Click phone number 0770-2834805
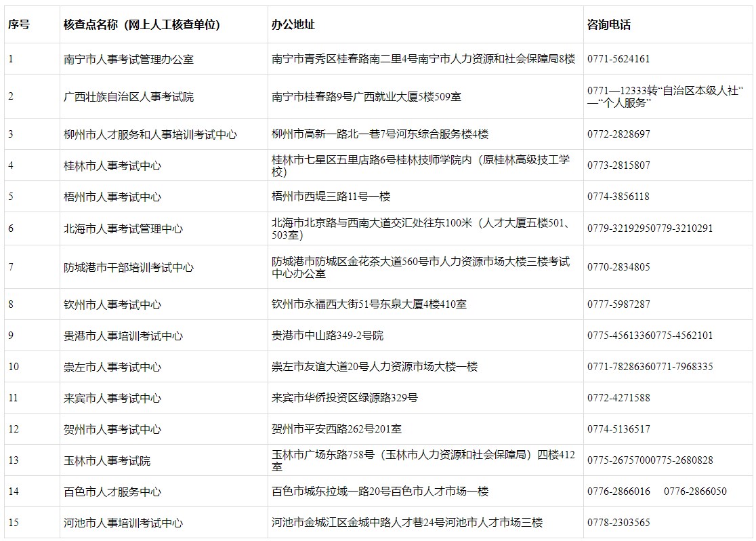 coord(618,267)
